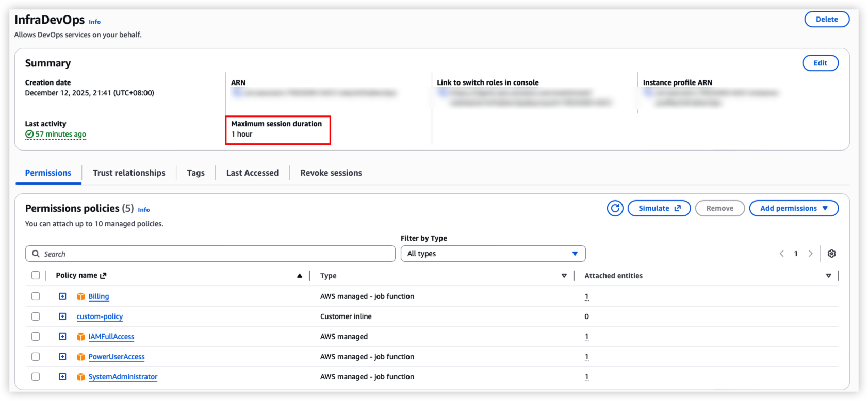868x401 pixels.
Task: Open the Last Accessed tab
Action: point(252,173)
